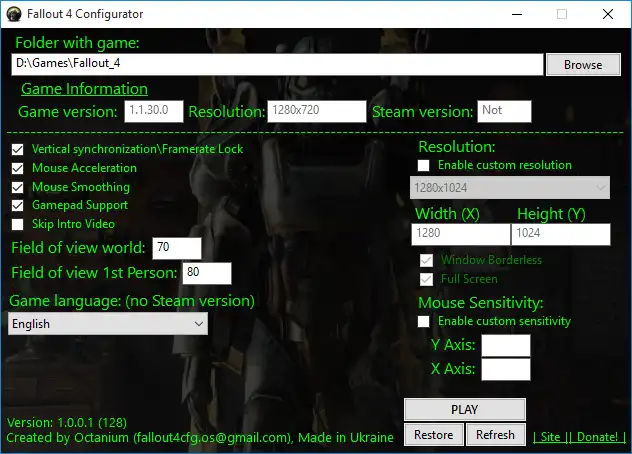Click the Y Axis sensitivity field
The height and width of the screenshot is (454, 632).
(506, 346)
